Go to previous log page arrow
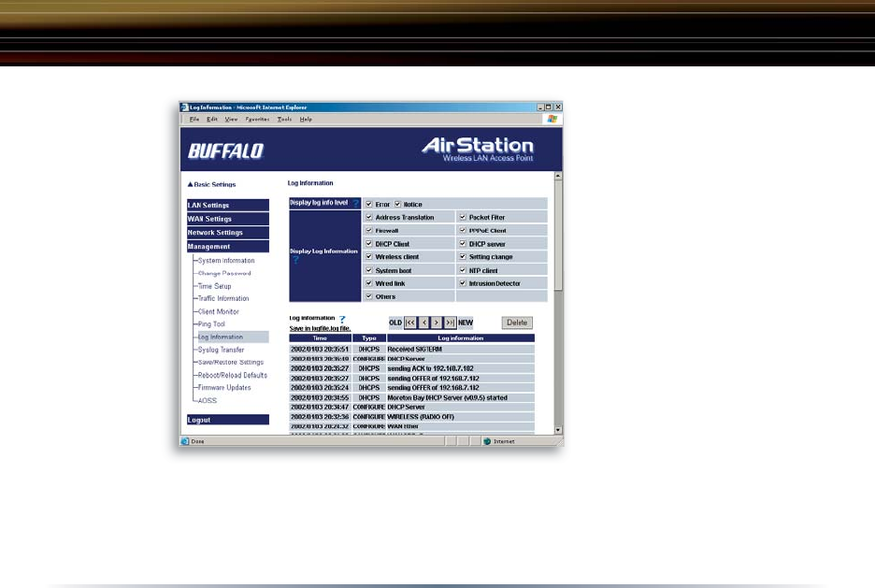Image resolution: width=875 pixels, height=588 pixels. tap(424, 323)
